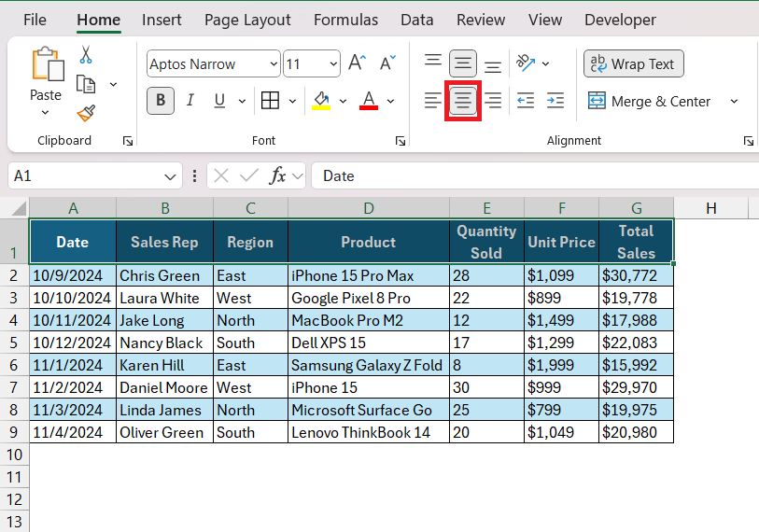Expand function list arrow beside fx
This screenshot has height=532, width=759.
298,176
